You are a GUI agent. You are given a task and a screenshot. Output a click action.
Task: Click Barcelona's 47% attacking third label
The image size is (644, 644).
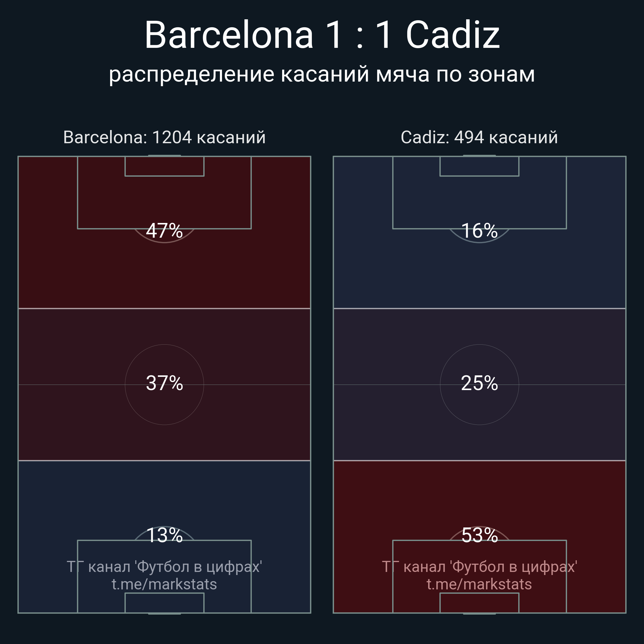click(x=164, y=231)
